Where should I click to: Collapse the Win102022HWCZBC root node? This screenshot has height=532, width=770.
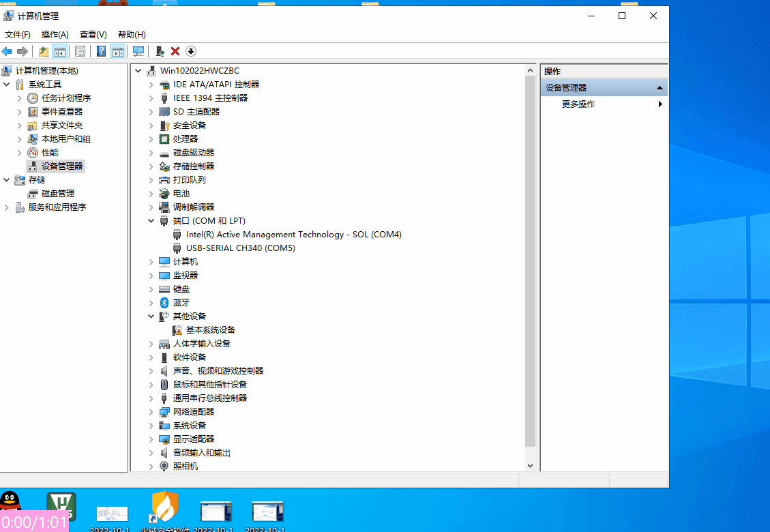pos(138,71)
